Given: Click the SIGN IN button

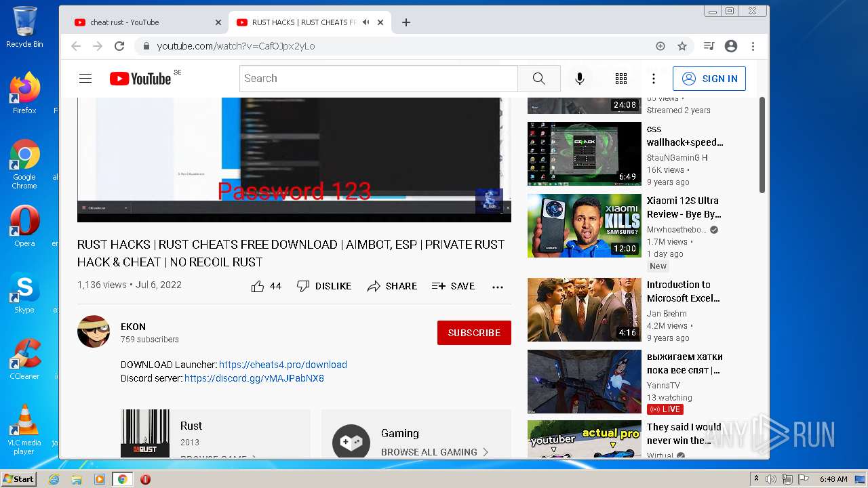Looking at the screenshot, I should [709, 79].
